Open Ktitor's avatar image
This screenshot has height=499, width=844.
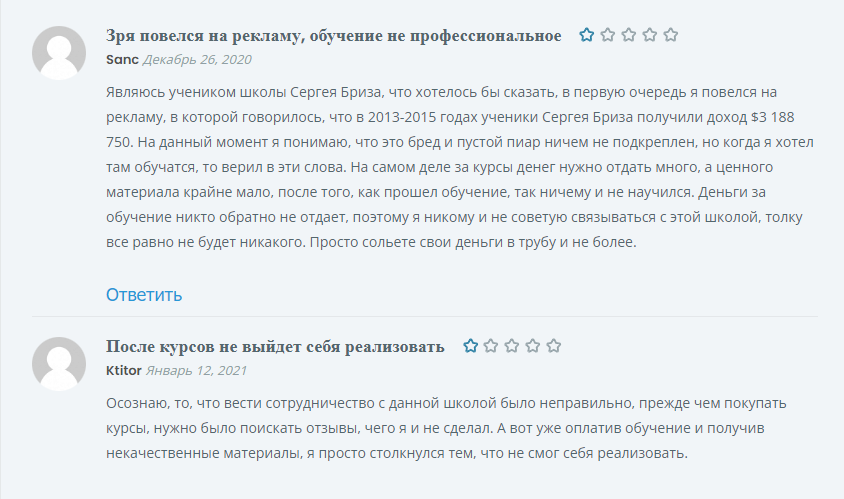58,363
